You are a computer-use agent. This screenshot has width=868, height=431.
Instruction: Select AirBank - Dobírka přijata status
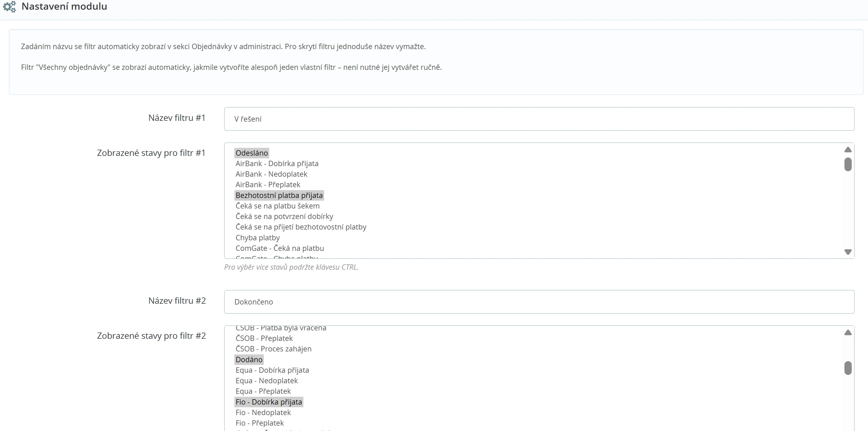(x=277, y=163)
